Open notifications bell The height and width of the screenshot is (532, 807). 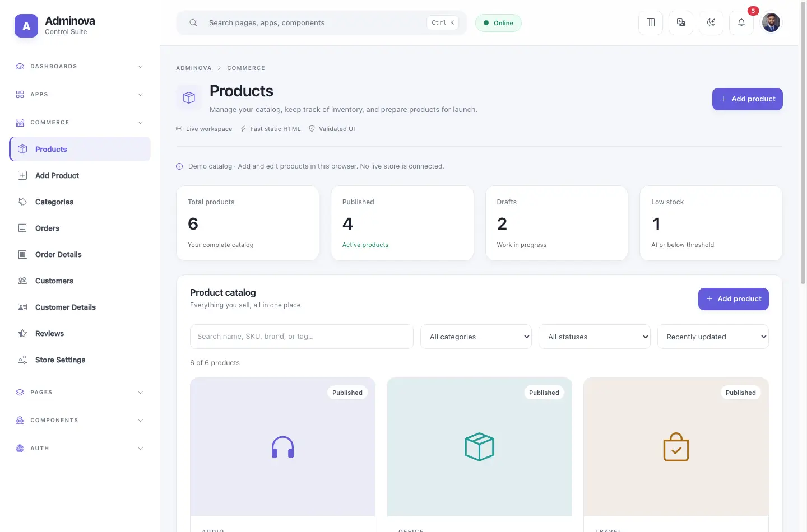tap(741, 23)
